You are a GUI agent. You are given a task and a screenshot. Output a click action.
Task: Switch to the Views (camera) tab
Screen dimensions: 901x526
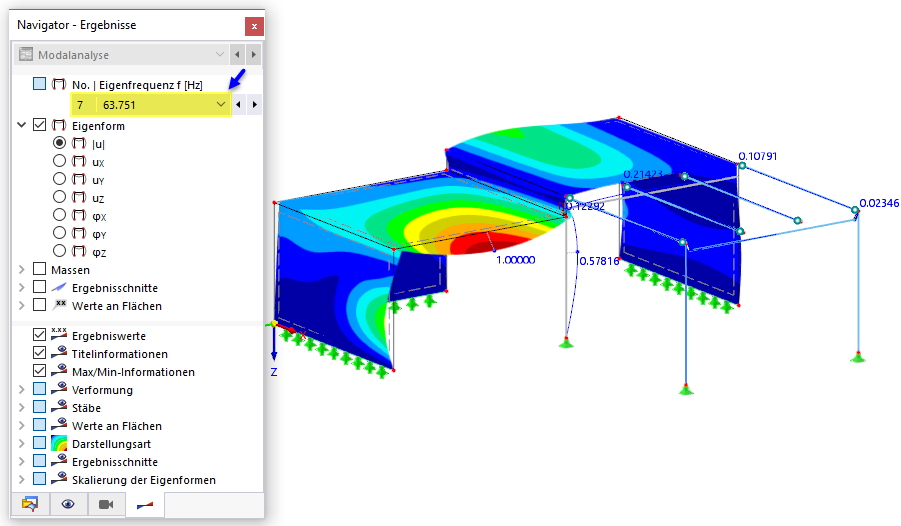pos(106,504)
